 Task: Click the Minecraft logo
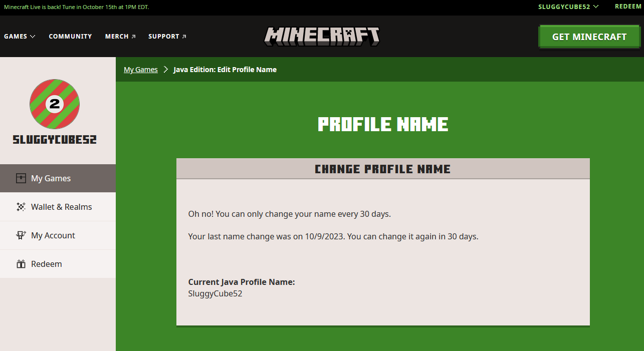(x=322, y=36)
